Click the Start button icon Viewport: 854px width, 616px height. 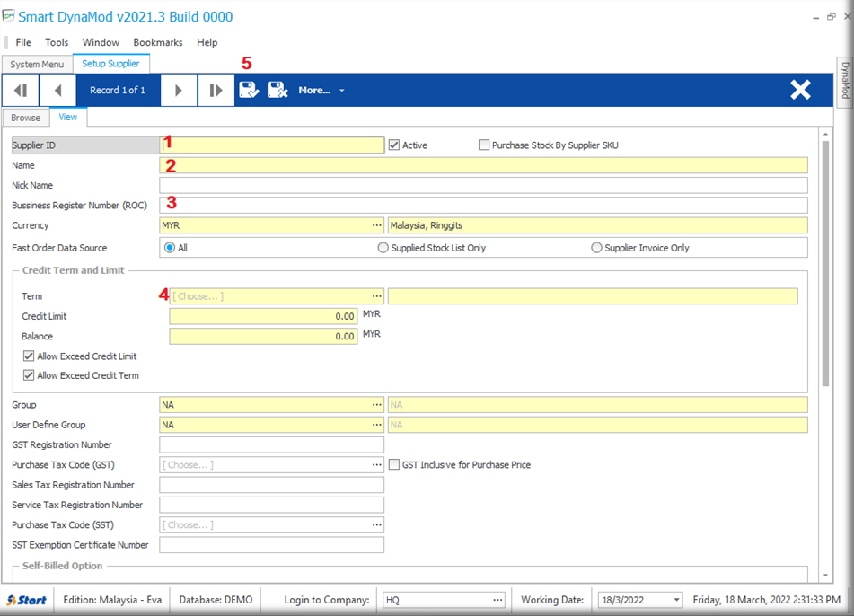pyautogui.click(x=27, y=600)
